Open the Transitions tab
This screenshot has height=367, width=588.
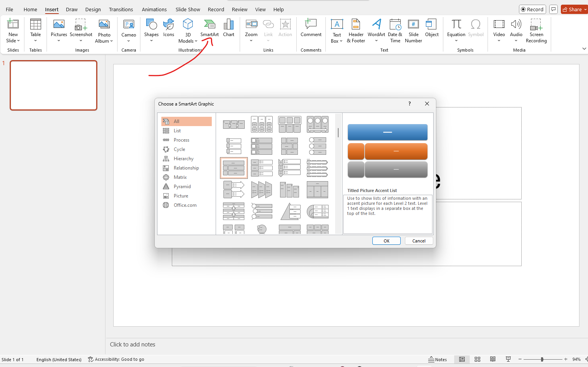coord(121,9)
